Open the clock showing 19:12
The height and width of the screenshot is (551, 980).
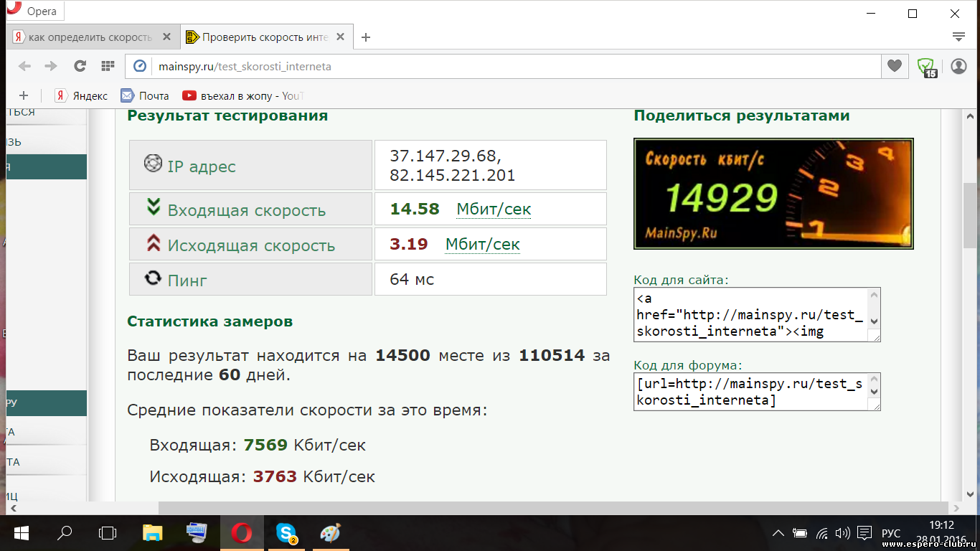941,526
